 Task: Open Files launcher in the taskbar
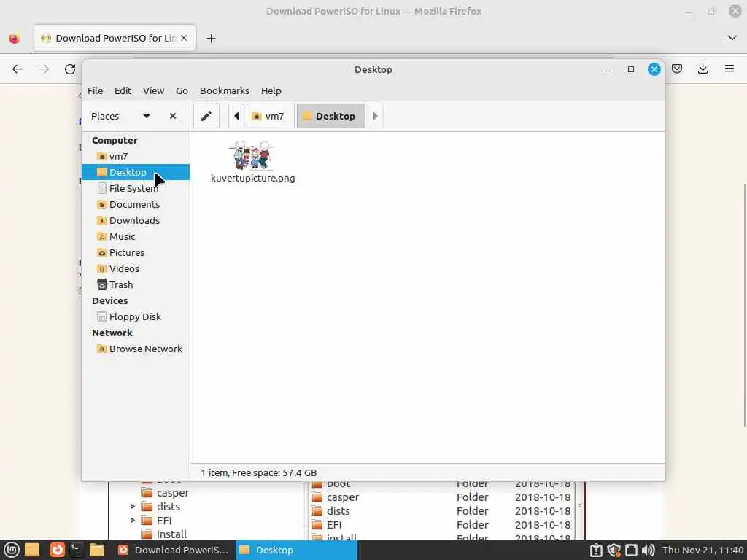click(x=97, y=550)
